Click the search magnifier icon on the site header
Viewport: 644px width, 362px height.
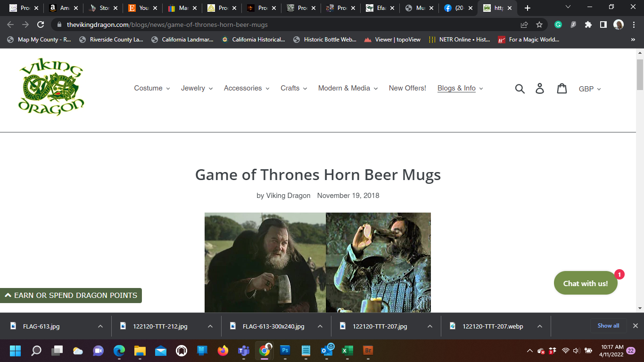tap(520, 89)
